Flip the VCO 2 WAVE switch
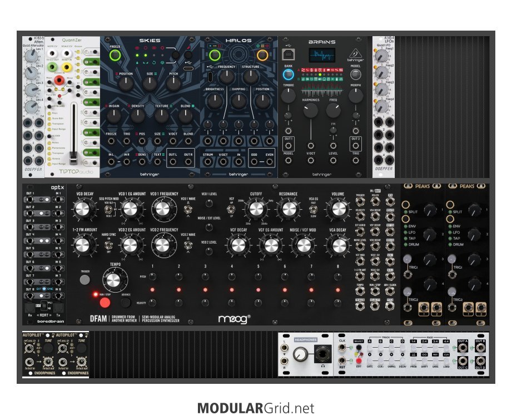Screen dimensions: 512x420 pos(188,245)
